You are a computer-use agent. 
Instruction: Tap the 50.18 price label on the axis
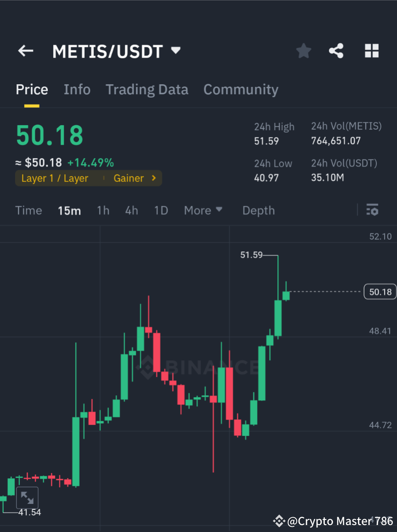380,292
